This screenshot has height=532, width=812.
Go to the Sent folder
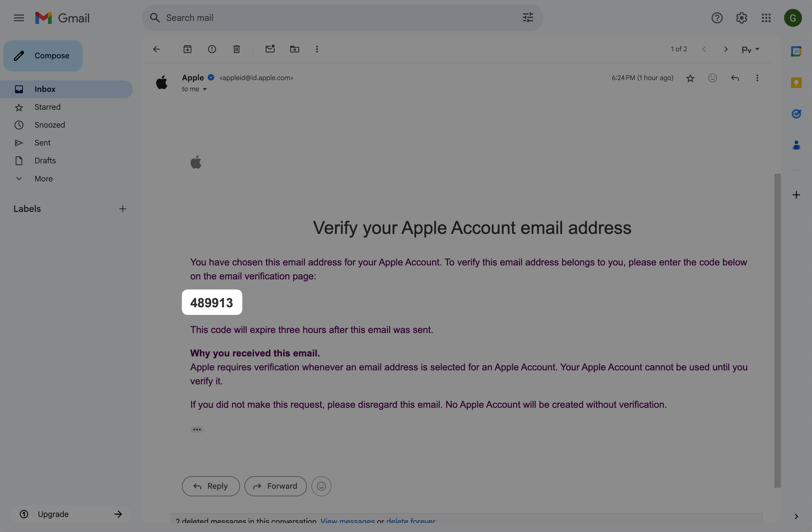42,143
